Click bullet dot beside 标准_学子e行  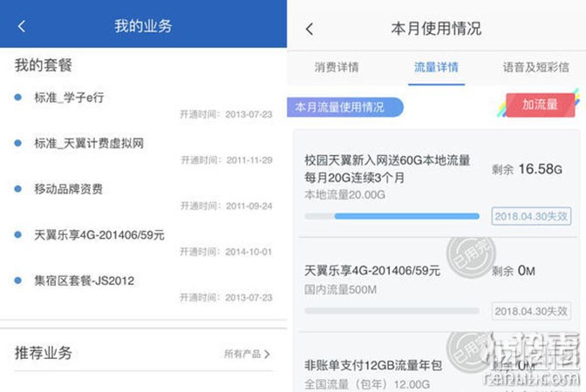[x=17, y=98]
